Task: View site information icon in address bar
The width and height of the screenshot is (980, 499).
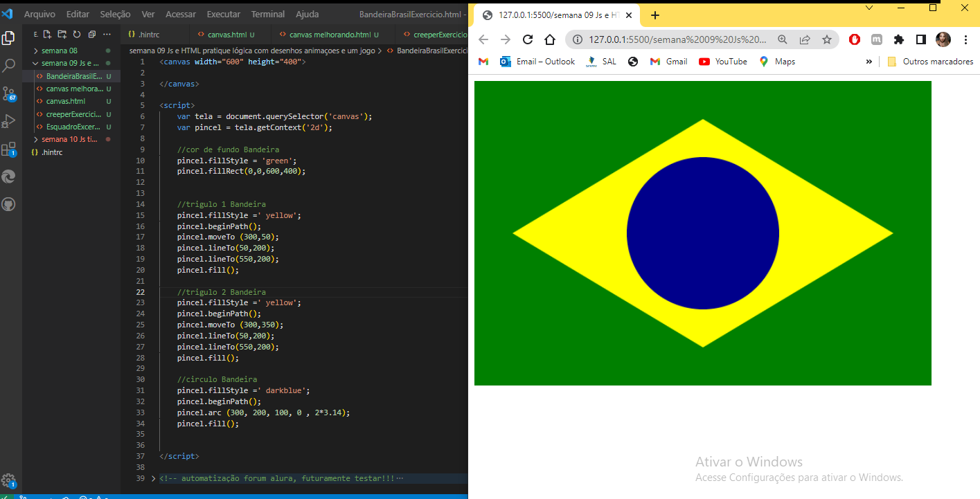Action: 578,39
